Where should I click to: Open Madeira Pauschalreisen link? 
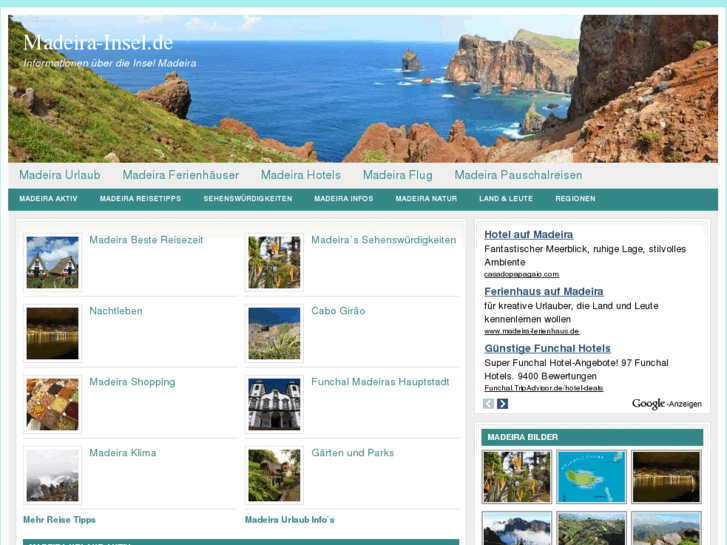(x=518, y=175)
